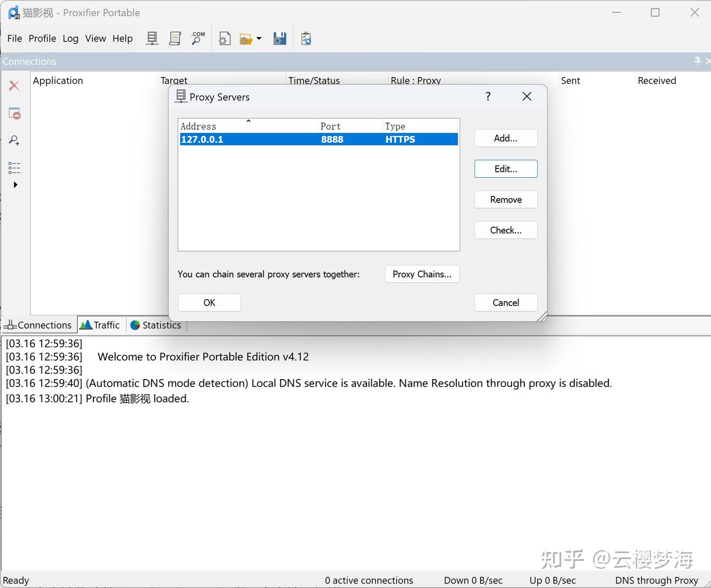Click the search user icon in sidebar
The width and height of the screenshot is (711, 588).
14,141
